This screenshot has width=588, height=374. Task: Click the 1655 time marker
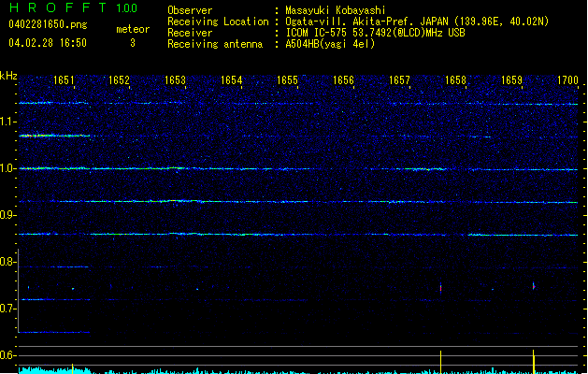pos(288,81)
